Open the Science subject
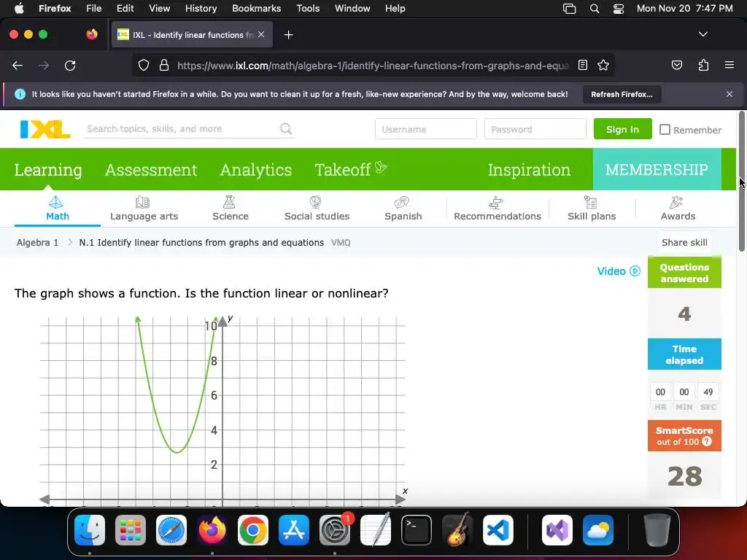This screenshot has height=560, width=747. 230,208
